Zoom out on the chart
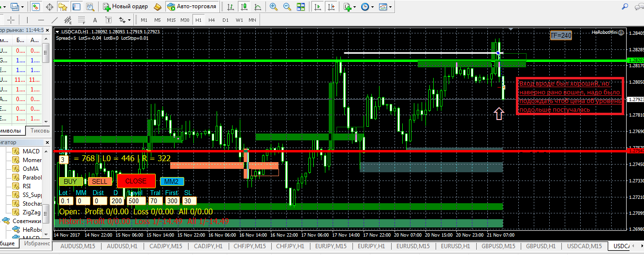The width and height of the screenshot is (644, 255). click(287, 7)
